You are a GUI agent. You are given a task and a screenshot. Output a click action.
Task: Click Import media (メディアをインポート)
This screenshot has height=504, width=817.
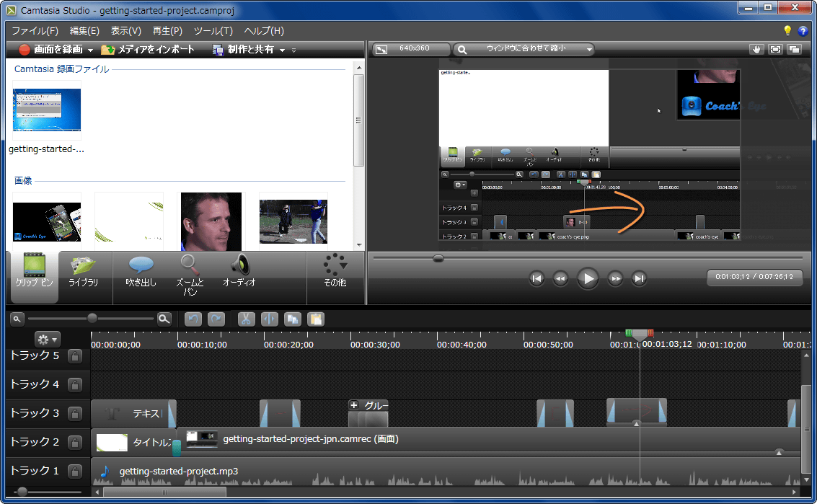pyautogui.click(x=148, y=50)
